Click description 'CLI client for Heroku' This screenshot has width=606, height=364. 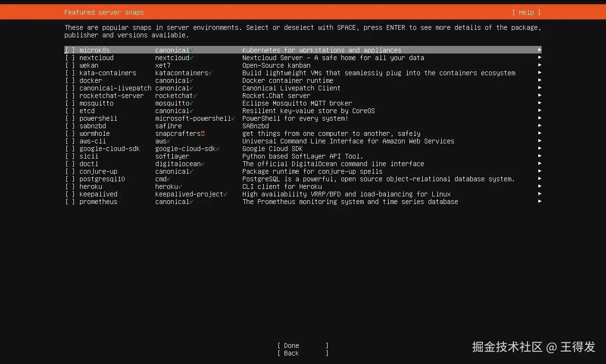click(x=282, y=186)
